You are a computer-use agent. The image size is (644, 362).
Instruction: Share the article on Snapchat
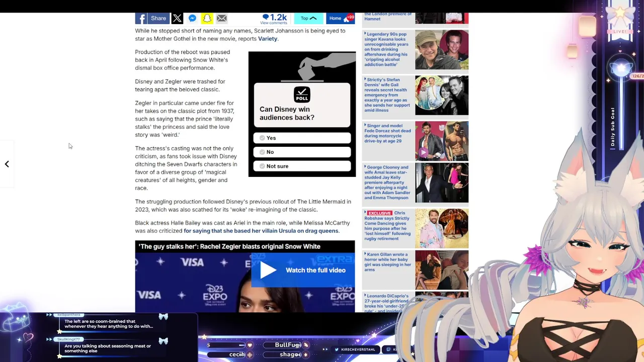207,19
